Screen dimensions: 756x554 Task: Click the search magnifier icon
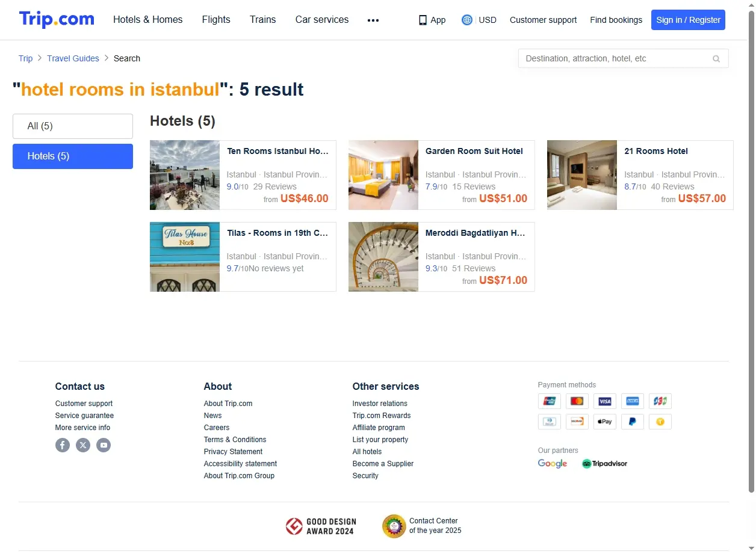click(x=716, y=59)
